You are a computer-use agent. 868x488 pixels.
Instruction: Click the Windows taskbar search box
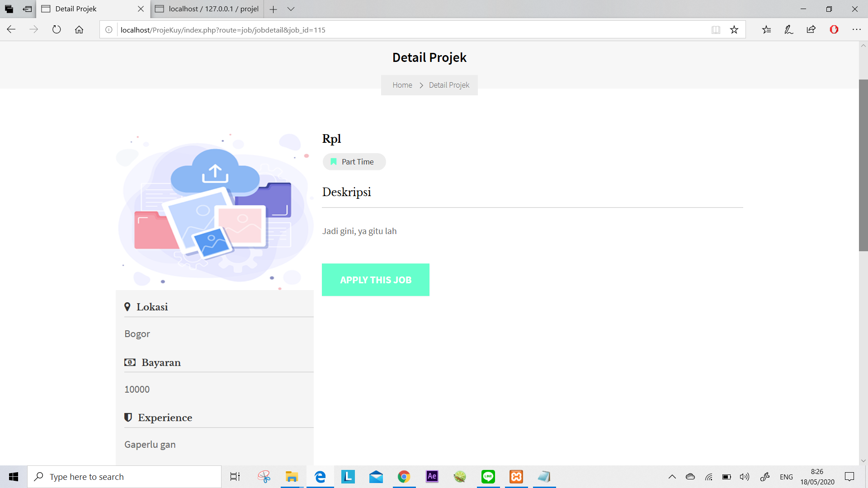coord(124,477)
